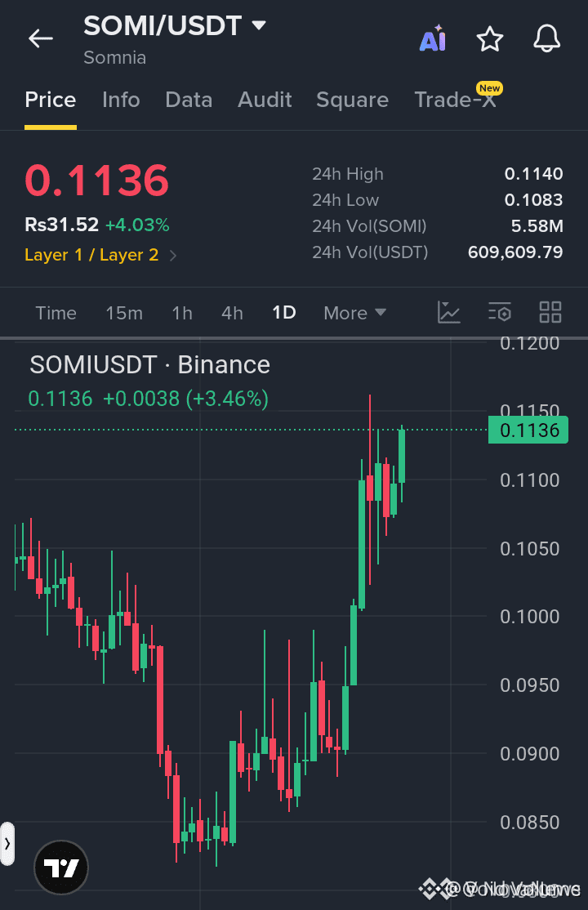Viewport: 588px width, 910px height.
Task: Tap the +4.03% change value
Action: (137, 225)
